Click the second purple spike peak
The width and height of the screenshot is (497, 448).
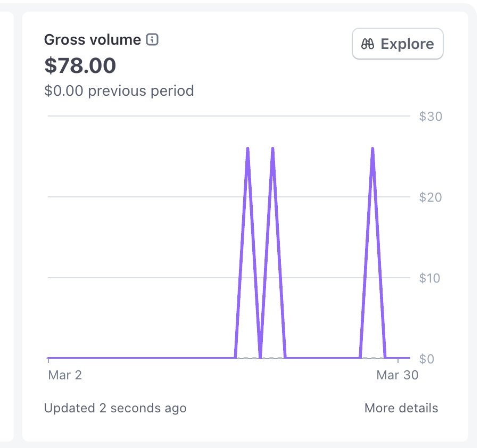click(x=272, y=149)
